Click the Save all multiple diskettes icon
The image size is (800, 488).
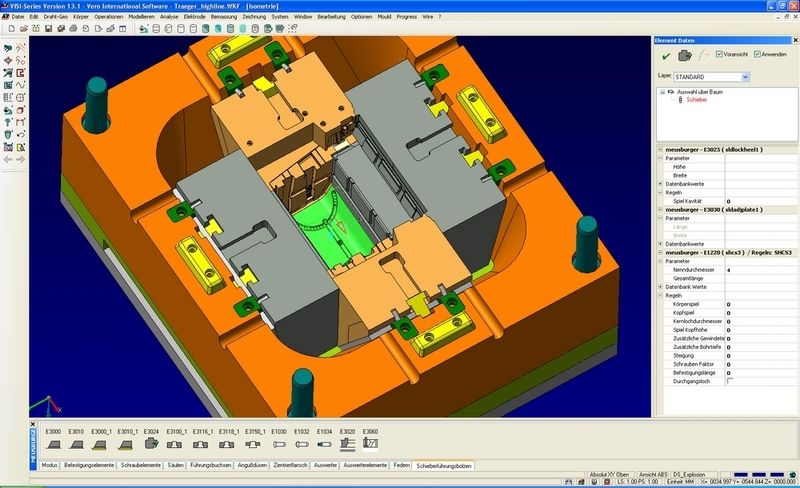[x=61, y=29]
